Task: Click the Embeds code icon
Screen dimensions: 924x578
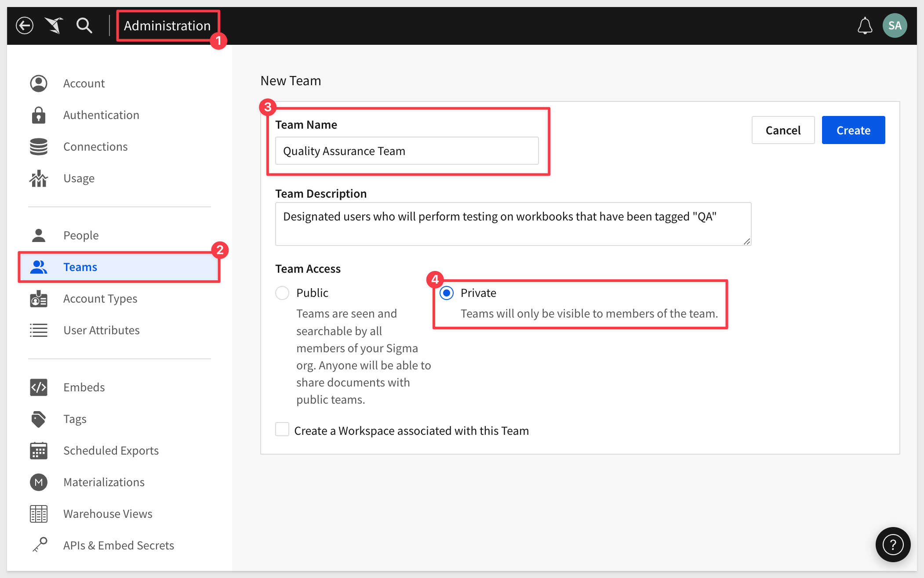Action: point(39,387)
